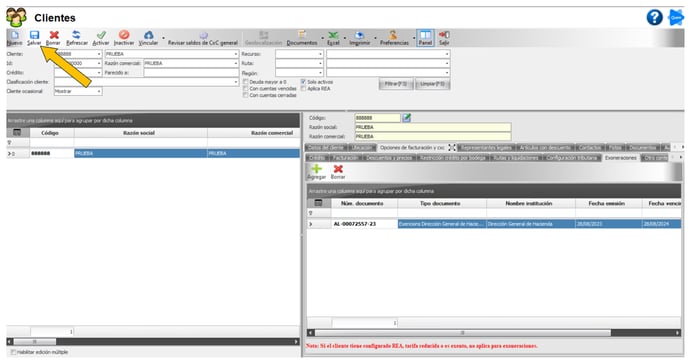Click the Parecido a input field
The height and width of the screenshot is (361, 688).
pos(191,73)
